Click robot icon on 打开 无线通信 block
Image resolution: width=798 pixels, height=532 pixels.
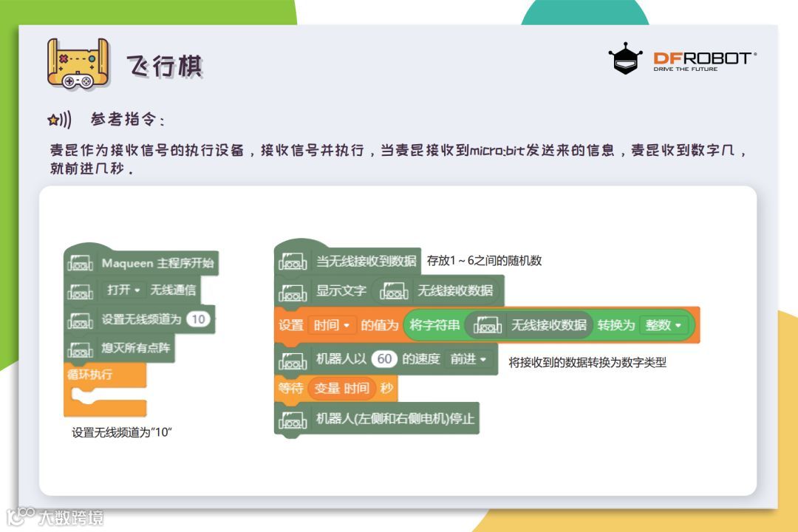click(x=80, y=291)
